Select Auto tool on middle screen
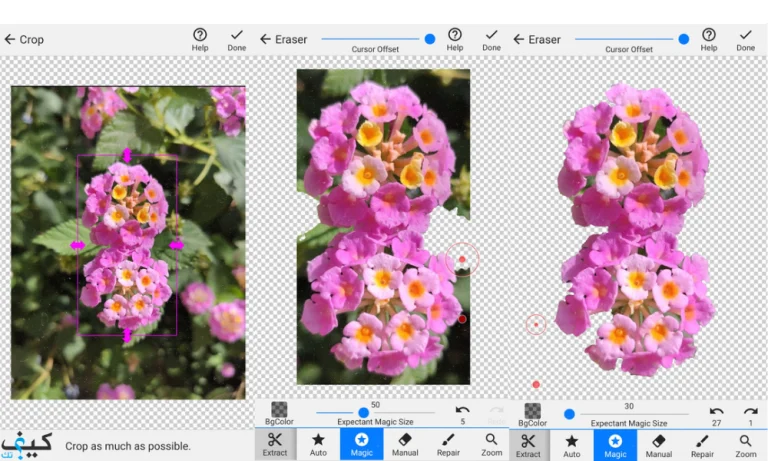This screenshot has width=768, height=461. pos(318,444)
